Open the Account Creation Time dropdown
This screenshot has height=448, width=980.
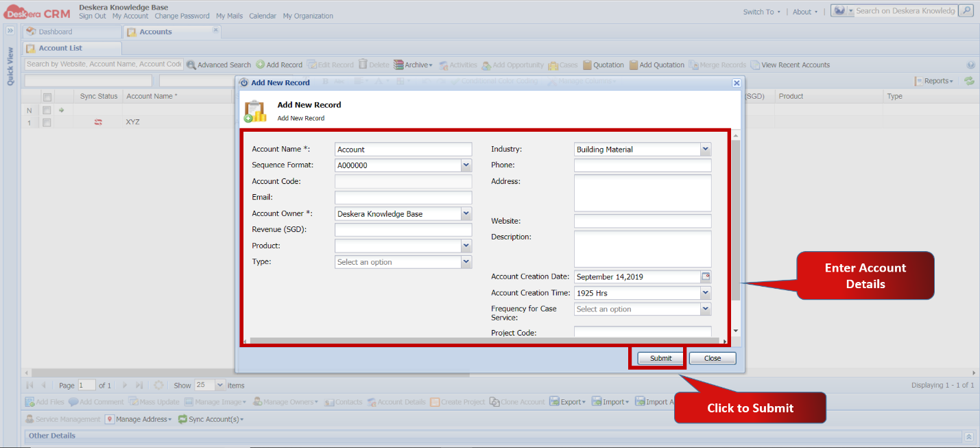[x=706, y=293]
